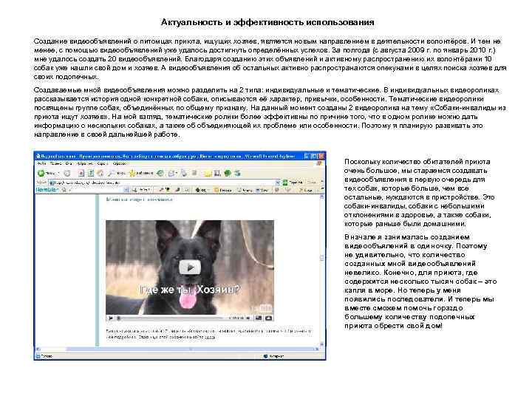Click the video seek slider knob
This screenshot has height=399, width=532.
click(x=118, y=318)
